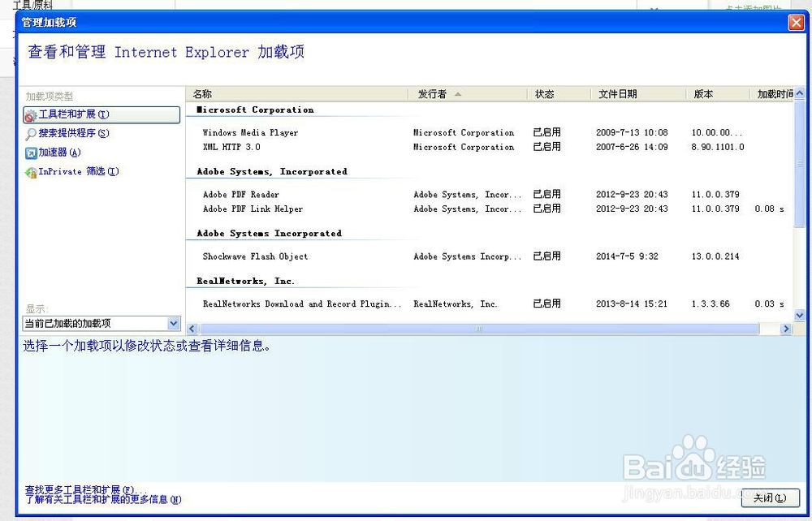Sort list by 文件日期 column header

[x=638, y=93]
